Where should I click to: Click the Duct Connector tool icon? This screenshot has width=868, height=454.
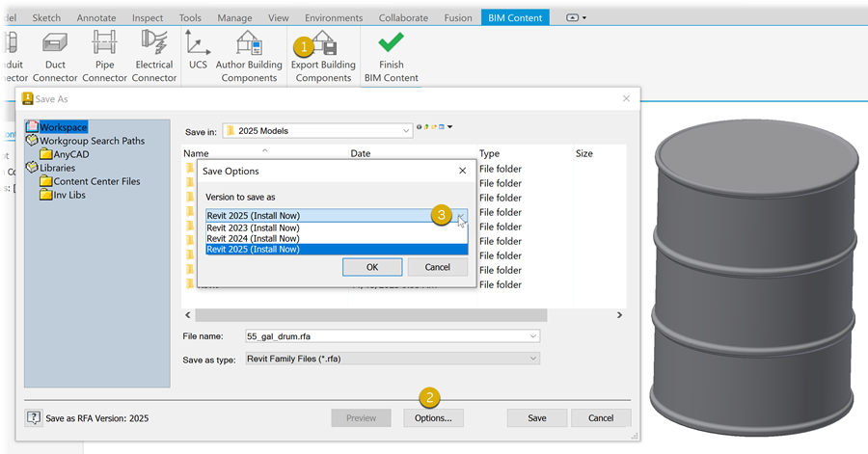pyautogui.click(x=55, y=43)
